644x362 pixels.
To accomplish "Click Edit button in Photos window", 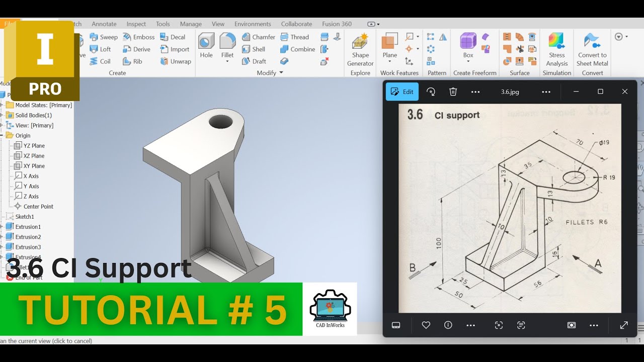I will 402,92.
